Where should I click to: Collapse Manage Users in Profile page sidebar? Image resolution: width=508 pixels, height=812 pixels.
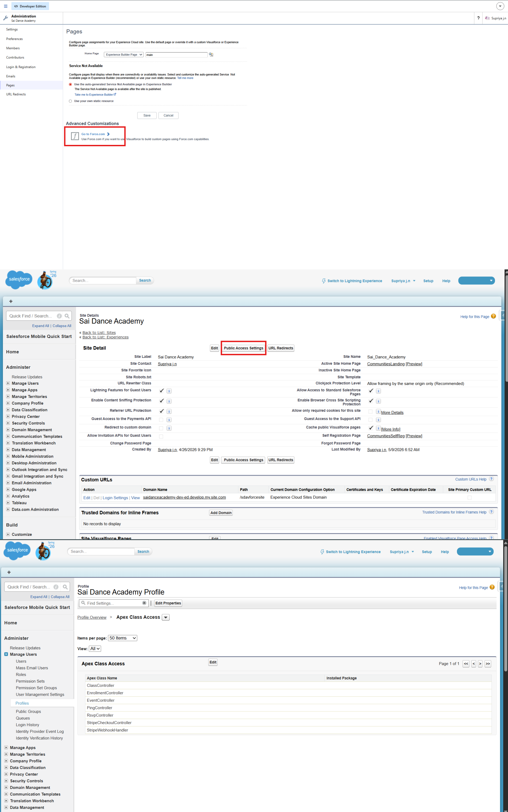pos(6,654)
